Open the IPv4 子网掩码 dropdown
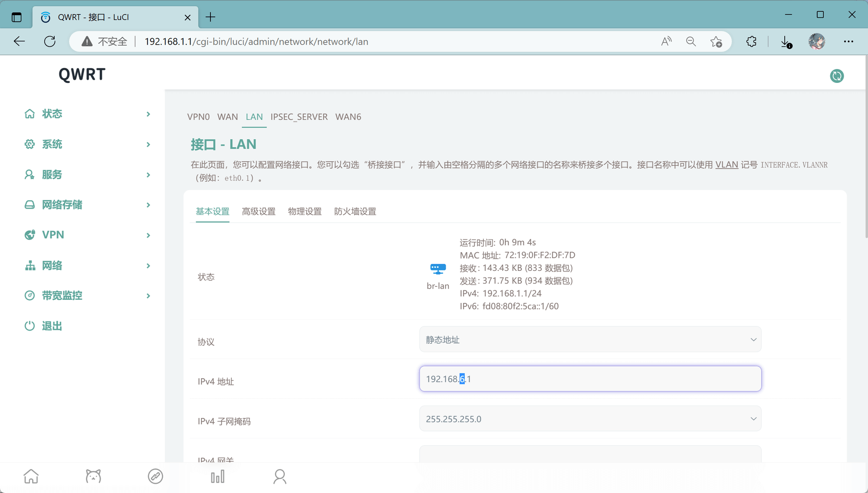Screen dimensions: 868x493 point(590,418)
